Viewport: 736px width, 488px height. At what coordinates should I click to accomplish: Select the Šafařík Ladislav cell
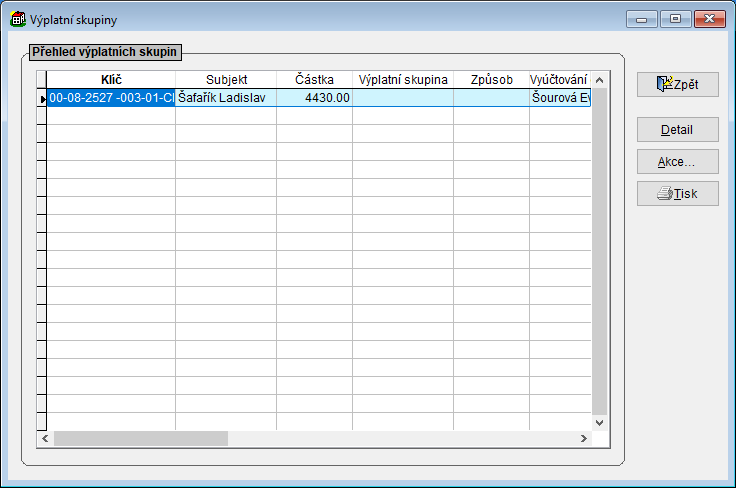(x=226, y=98)
